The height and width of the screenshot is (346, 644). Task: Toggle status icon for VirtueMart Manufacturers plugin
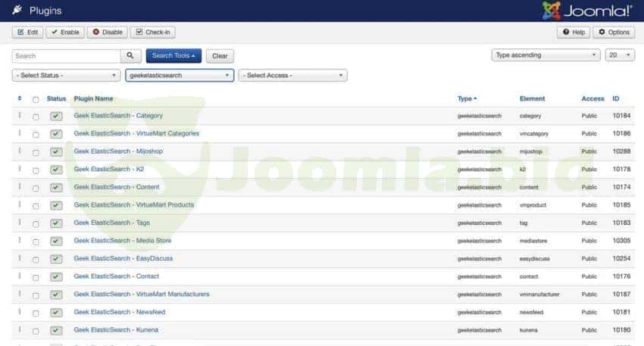point(56,295)
